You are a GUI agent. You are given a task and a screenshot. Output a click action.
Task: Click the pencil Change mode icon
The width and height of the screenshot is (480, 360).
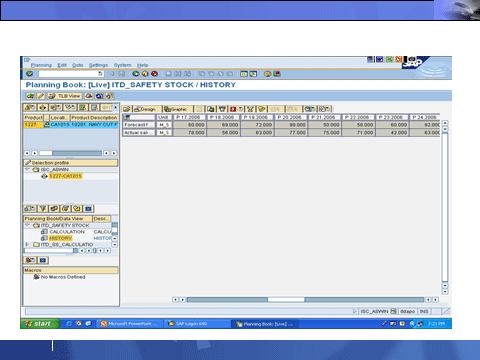tap(41, 96)
